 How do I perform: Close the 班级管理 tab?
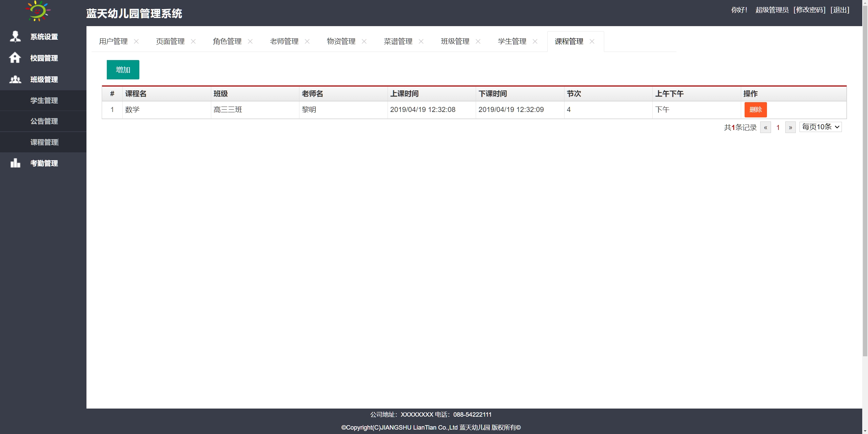[478, 41]
